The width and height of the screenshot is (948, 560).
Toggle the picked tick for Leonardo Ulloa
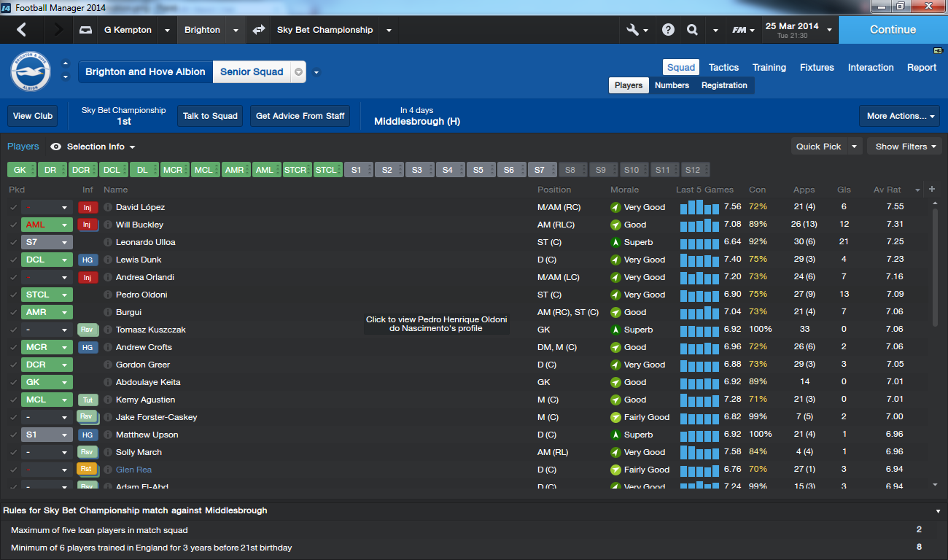[x=12, y=242]
